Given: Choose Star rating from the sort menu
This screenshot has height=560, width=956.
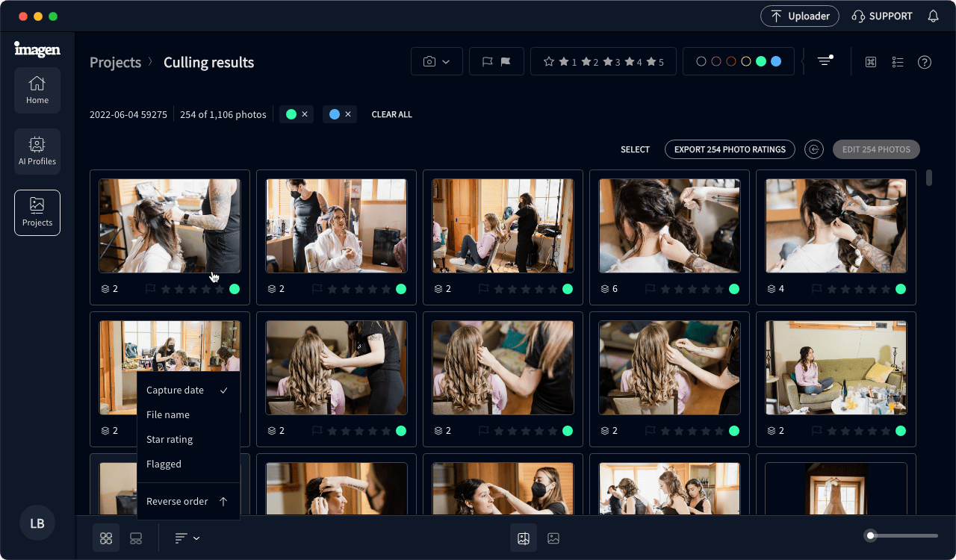Looking at the screenshot, I should [170, 439].
